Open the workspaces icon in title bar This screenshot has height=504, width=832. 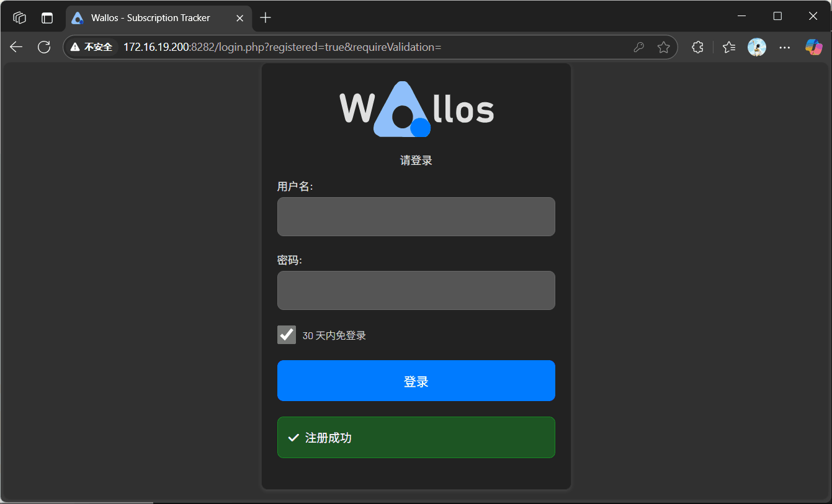20,18
